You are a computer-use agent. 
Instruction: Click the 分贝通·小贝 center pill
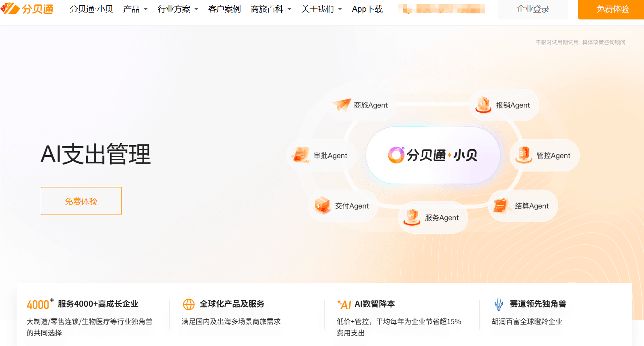433,155
